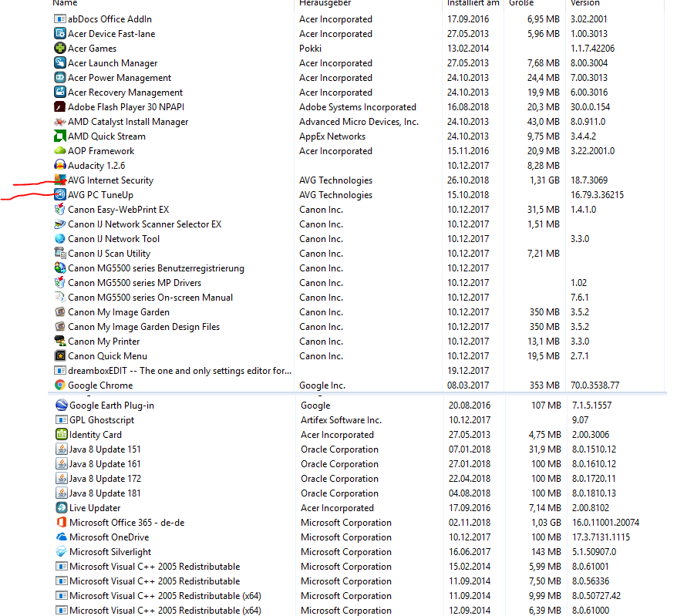Image resolution: width=677 pixels, height=616 pixels.
Task: Click the Live Updater icon
Action: (x=62, y=507)
